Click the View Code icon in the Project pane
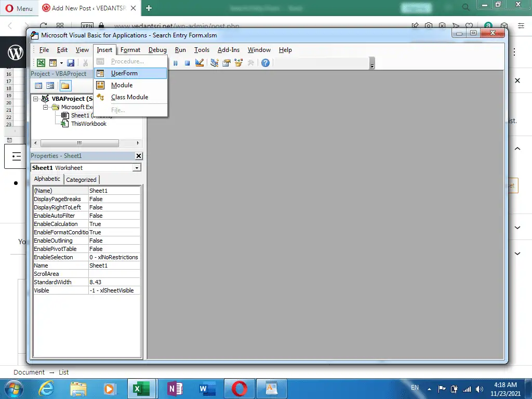 pos(38,86)
